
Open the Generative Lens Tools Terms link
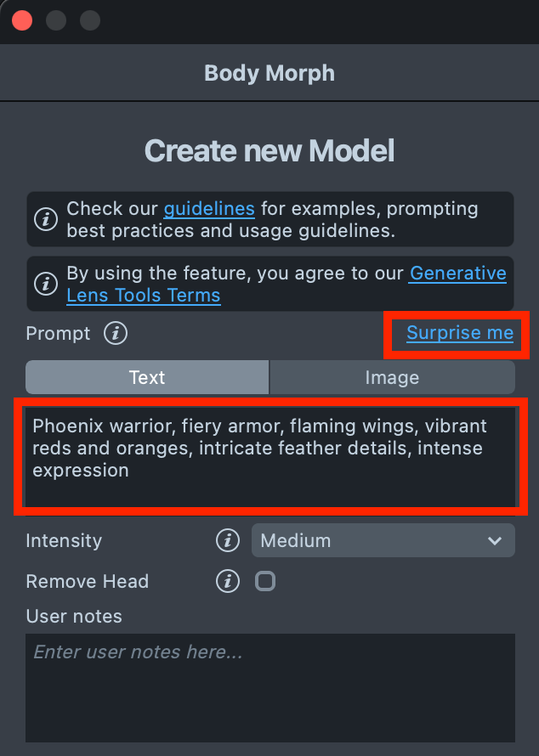(457, 274)
